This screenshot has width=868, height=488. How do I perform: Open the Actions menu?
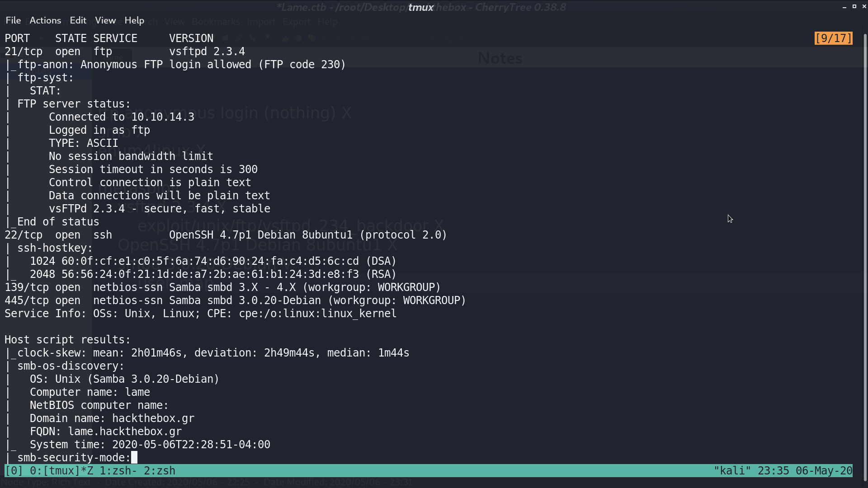pyautogui.click(x=45, y=20)
